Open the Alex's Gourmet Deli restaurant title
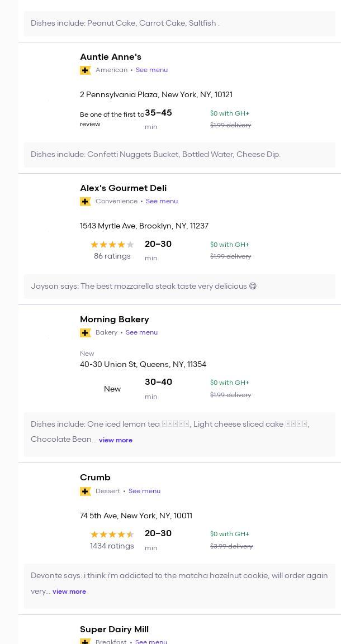The height and width of the screenshot is (644, 341). click(x=123, y=188)
